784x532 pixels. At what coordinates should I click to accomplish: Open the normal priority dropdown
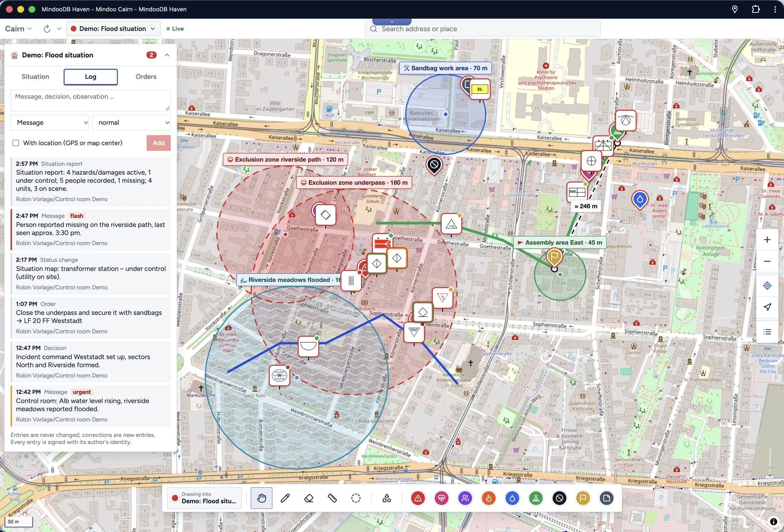pyautogui.click(x=132, y=122)
